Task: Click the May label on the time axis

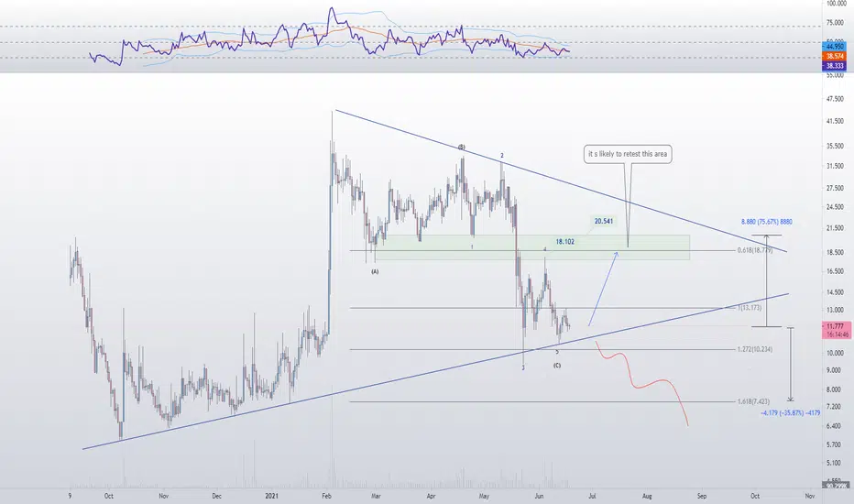Action: click(x=484, y=496)
